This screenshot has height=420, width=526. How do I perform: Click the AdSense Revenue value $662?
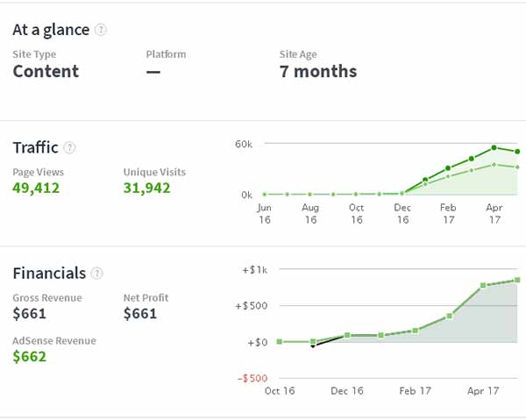tap(30, 357)
